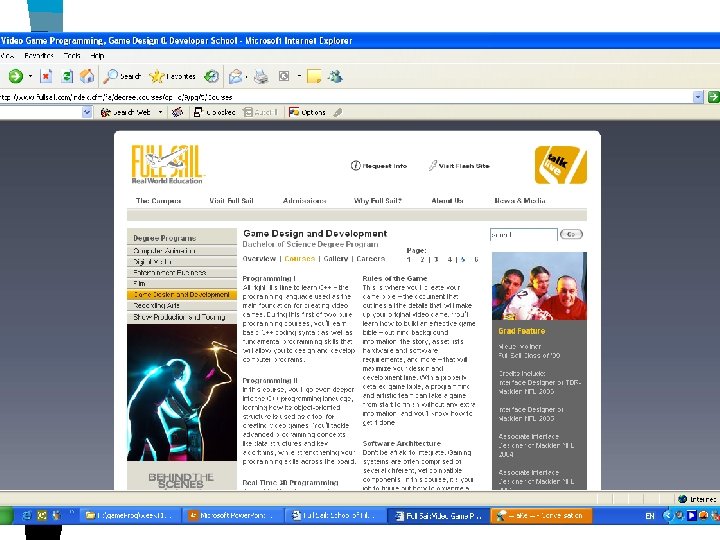Switch to the Conversation taskbar window
720x540 pixels.
(541, 516)
